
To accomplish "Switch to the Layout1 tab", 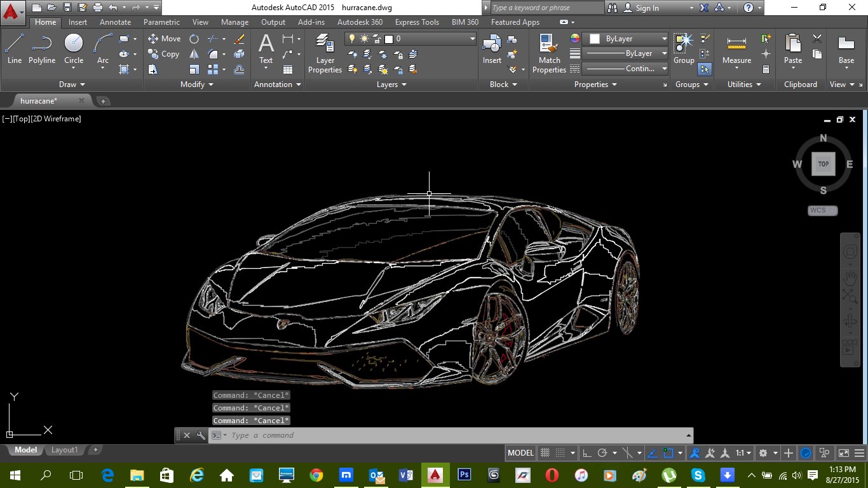I will (64, 450).
